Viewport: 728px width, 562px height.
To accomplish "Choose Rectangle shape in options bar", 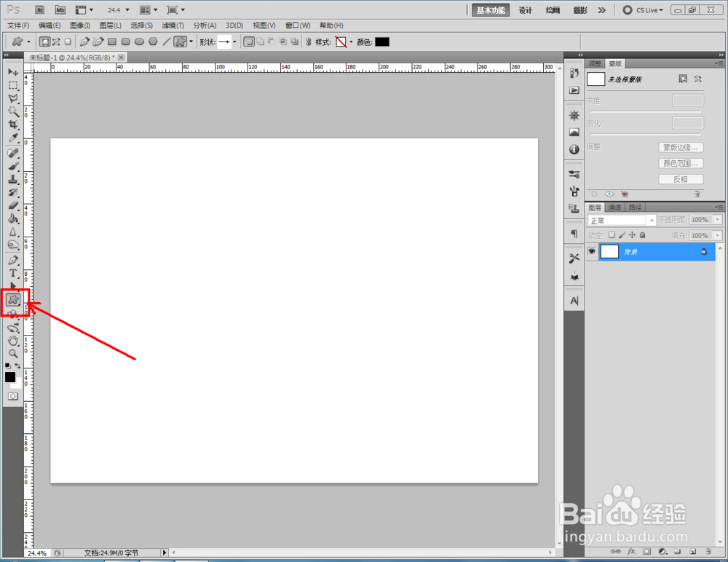I will coord(112,41).
